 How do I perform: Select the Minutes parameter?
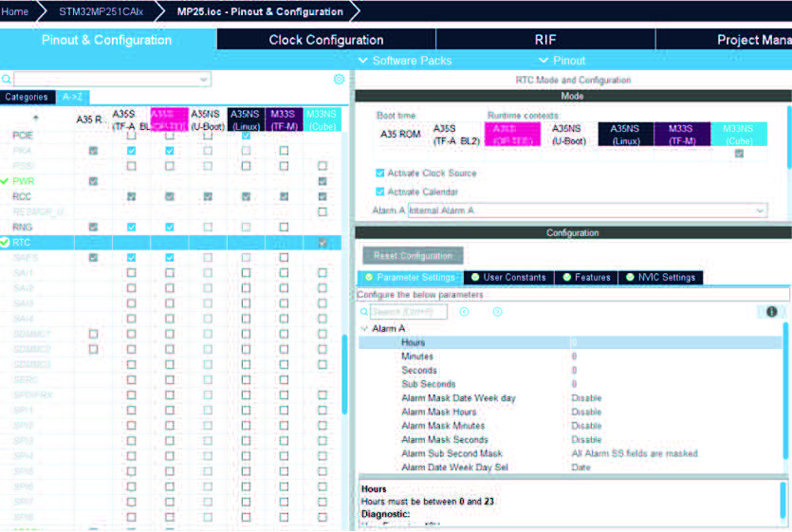(416, 357)
